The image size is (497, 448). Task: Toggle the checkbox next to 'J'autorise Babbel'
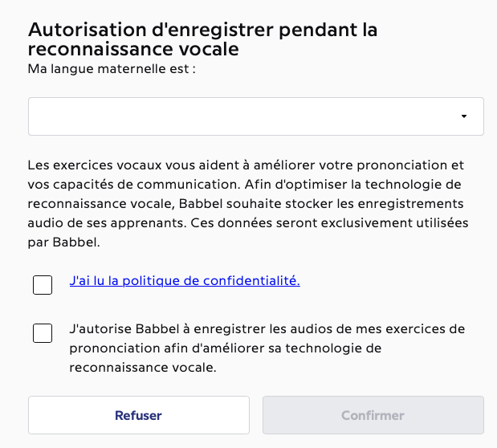click(x=43, y=333)
